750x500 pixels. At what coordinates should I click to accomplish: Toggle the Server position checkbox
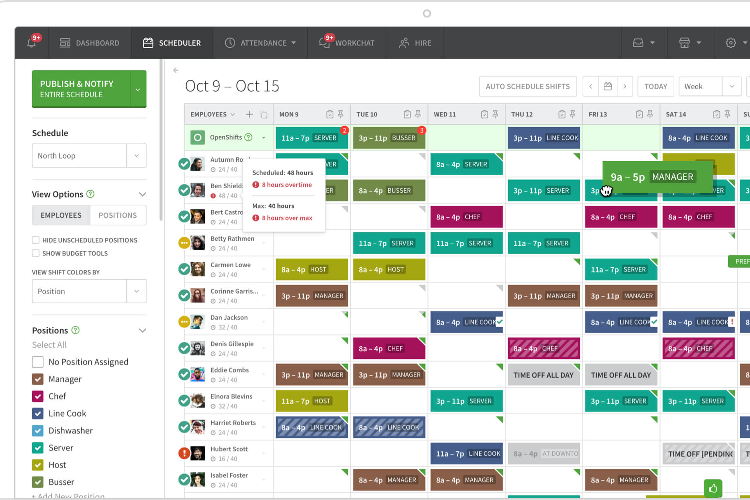click(38, 448)
